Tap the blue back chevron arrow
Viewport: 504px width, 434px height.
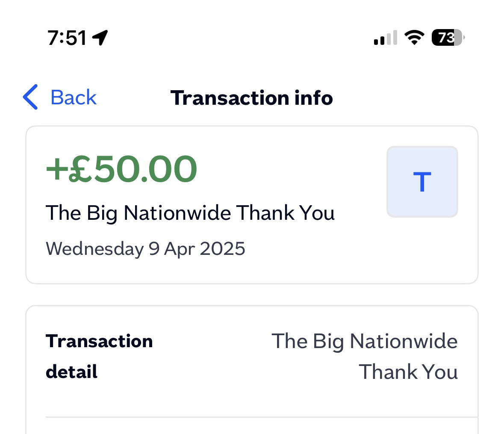[x=30, y=97]
